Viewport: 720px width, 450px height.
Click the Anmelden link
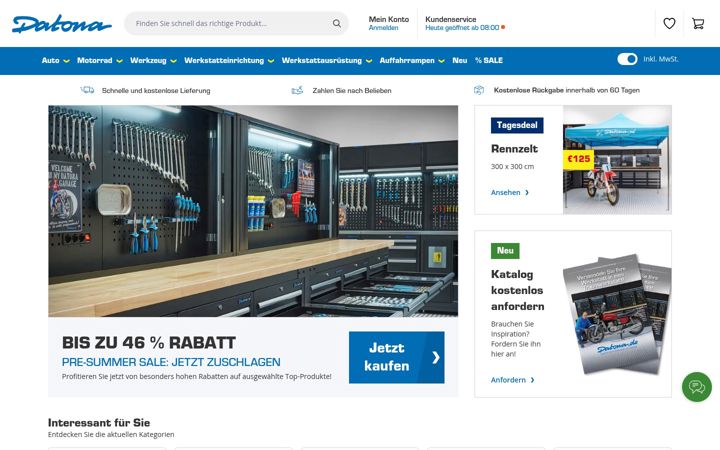(x=383, y=28)
